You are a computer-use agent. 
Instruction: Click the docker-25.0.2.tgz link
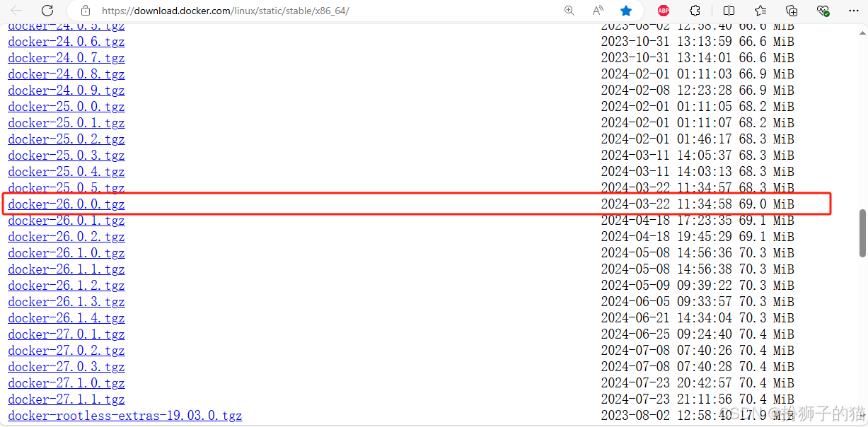coord(66,139)
